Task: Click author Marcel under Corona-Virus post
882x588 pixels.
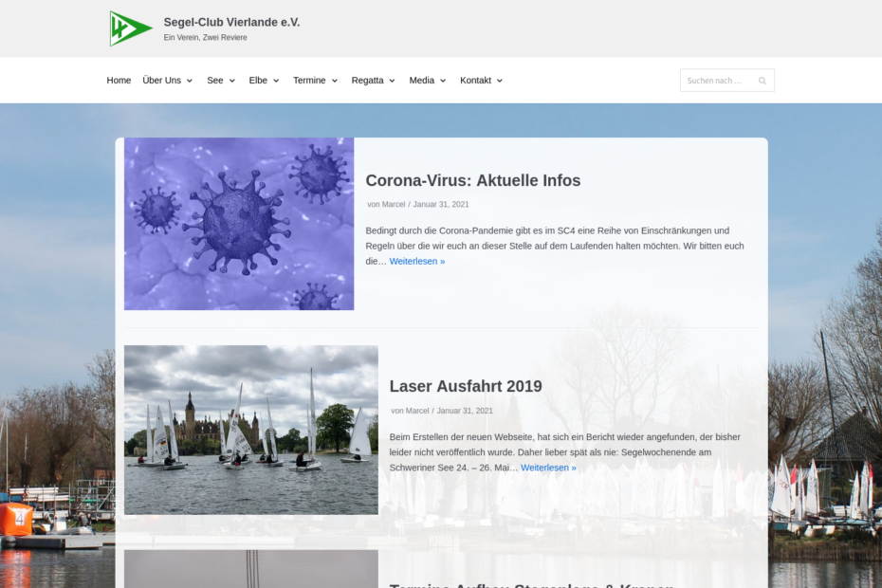Action: pos(394,205)
